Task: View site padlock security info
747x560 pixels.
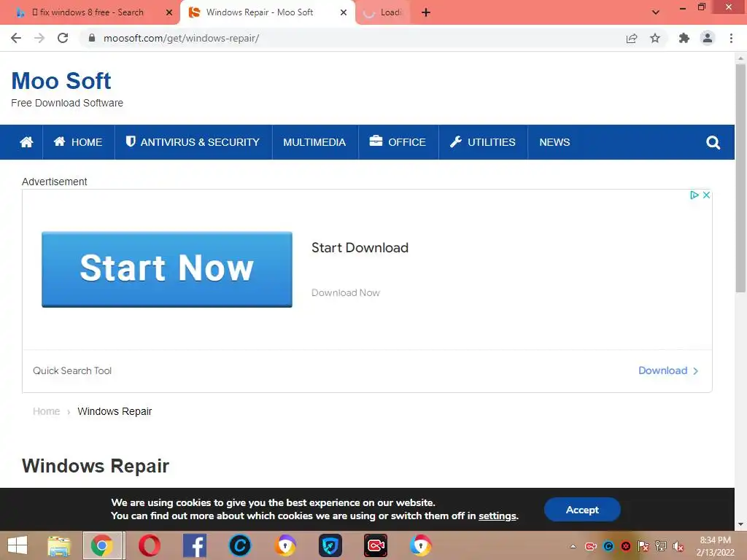Action: coord(92,38)
